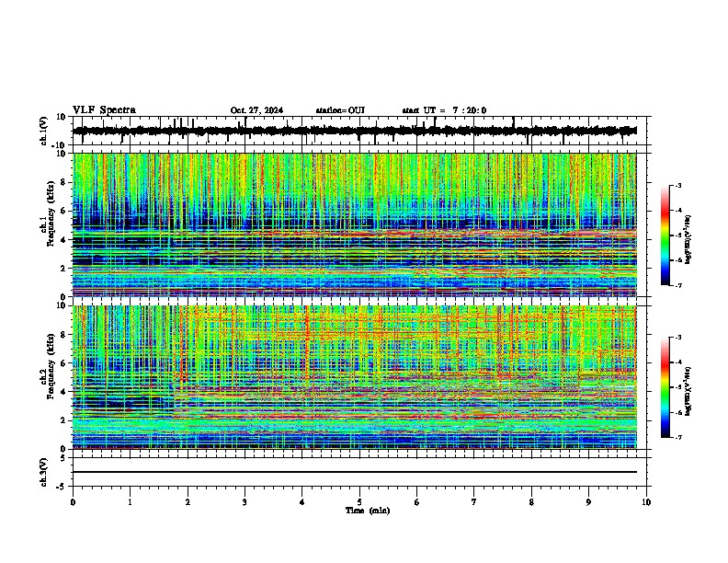
Task: Click the "0" tick on the time axis
Action: [x=73, y=502]
